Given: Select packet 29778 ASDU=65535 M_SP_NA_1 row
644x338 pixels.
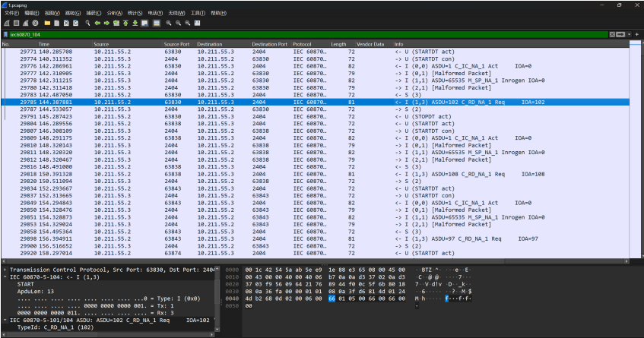Looking at the screenshot, I should pyautogui.click(x=315, y=81).
